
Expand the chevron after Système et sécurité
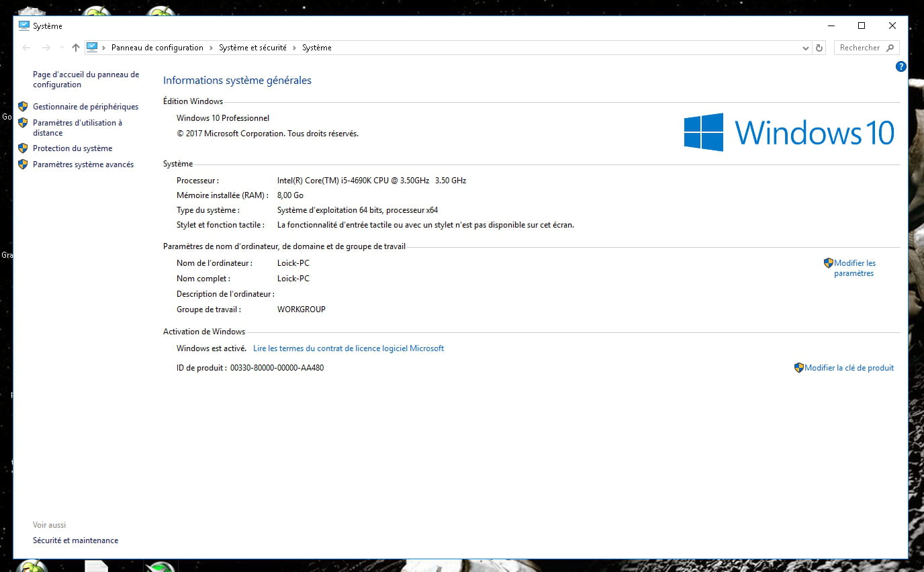tap(295, 48)
